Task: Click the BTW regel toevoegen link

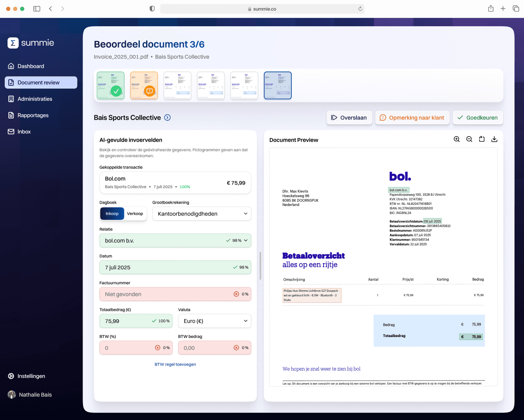Action: pyautogui.click(x=175, y=364)
